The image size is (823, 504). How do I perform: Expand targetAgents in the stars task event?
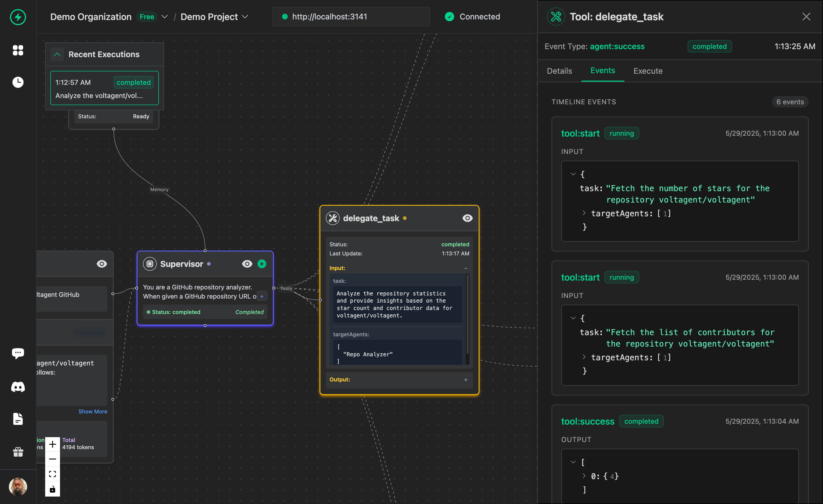tap(584, 213)
